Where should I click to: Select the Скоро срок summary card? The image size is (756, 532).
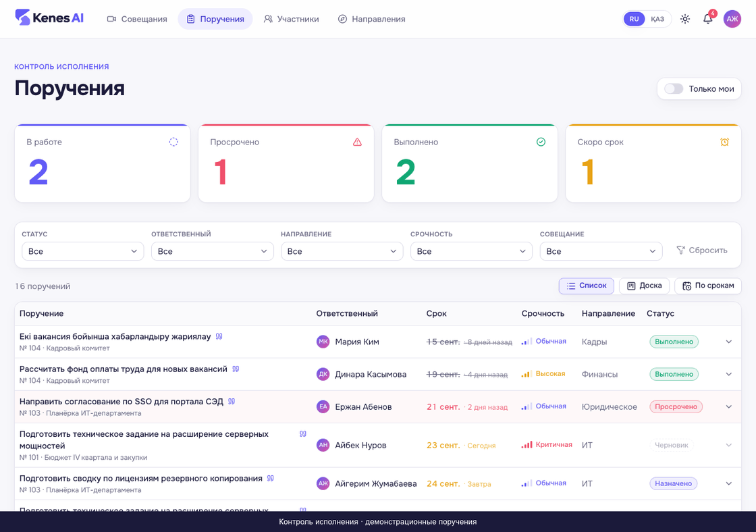[x=653, y=163]
